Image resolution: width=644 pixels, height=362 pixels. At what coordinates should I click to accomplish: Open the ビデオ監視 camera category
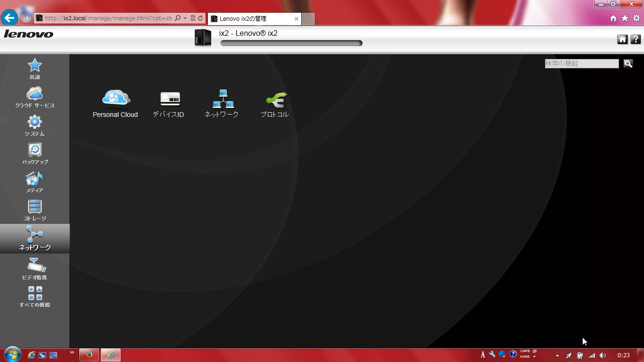coord(34,269)
